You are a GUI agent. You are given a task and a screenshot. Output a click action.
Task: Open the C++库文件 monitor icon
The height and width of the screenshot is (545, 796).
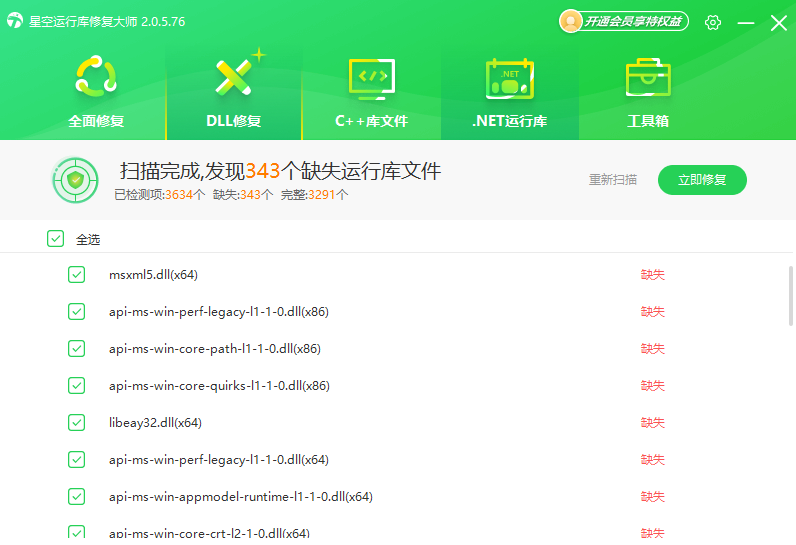click(x=371, y=78)
